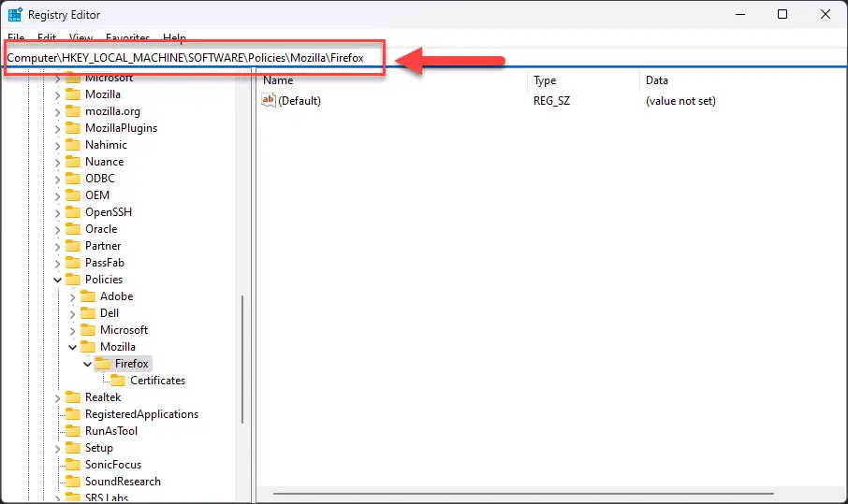The height and width of the screenshot is (504, 848).
Task: Click the Microsoft folder icon under Policies
Action: point(88,330)
